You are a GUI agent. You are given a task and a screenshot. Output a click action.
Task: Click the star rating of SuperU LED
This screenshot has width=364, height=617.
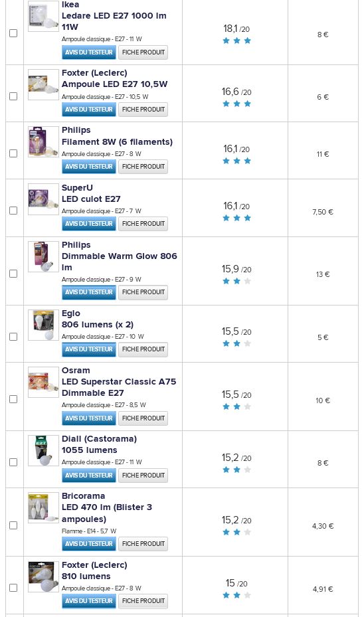click(236, 218)
